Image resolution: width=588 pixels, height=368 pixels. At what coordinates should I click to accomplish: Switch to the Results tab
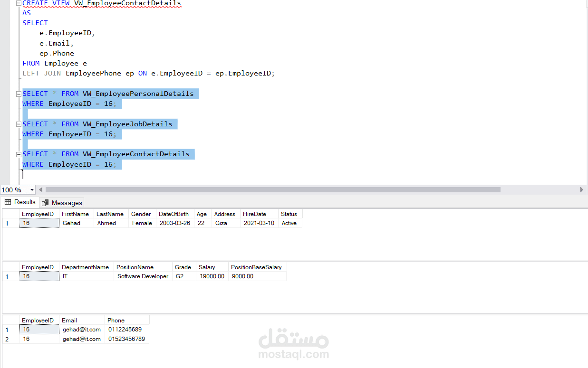tap(20, 202)
